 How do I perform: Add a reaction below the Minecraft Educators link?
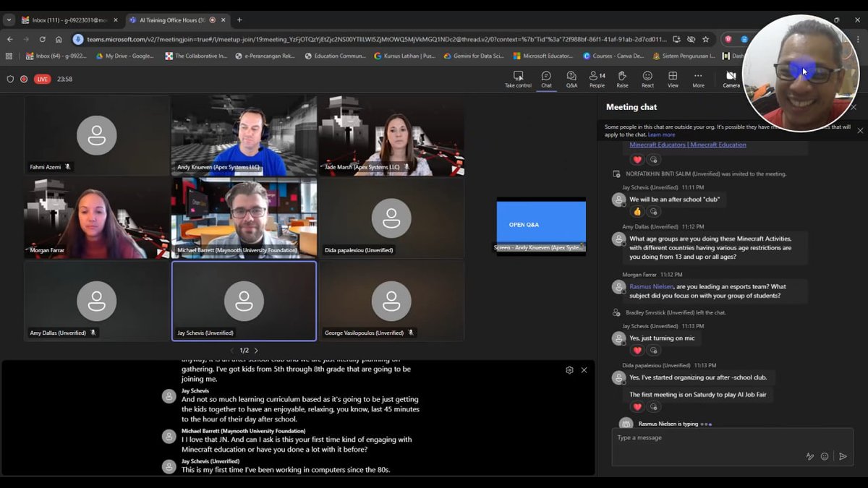point(653,160)
